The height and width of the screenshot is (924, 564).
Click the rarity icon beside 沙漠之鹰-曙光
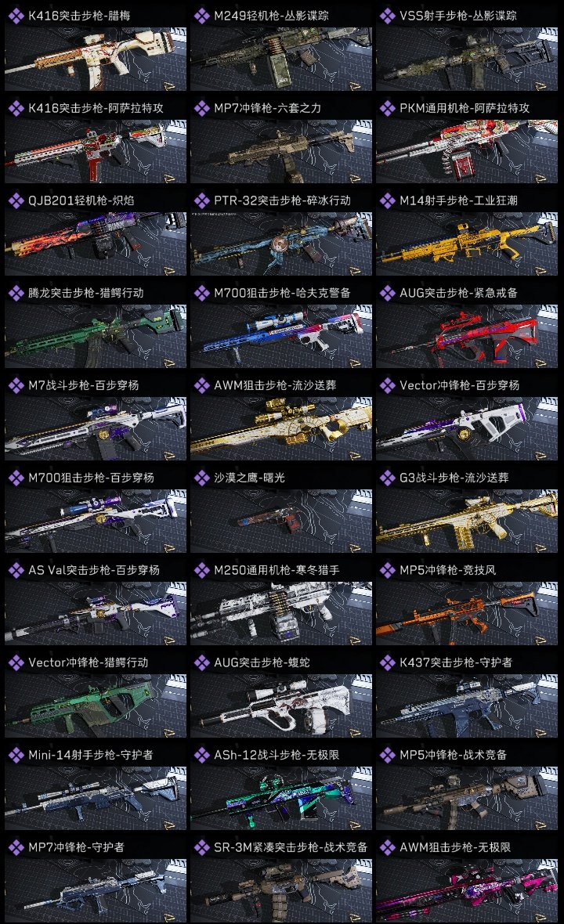[201, 478]
